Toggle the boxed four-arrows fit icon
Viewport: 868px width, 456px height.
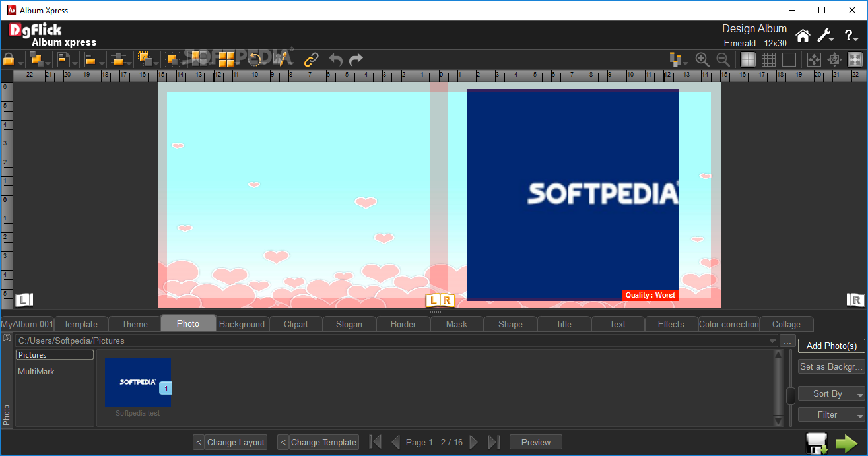814,59
